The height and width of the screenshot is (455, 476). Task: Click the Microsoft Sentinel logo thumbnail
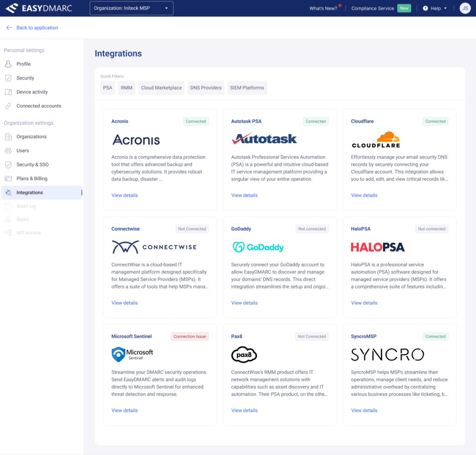pyautogui.click(x=132, y=355)
